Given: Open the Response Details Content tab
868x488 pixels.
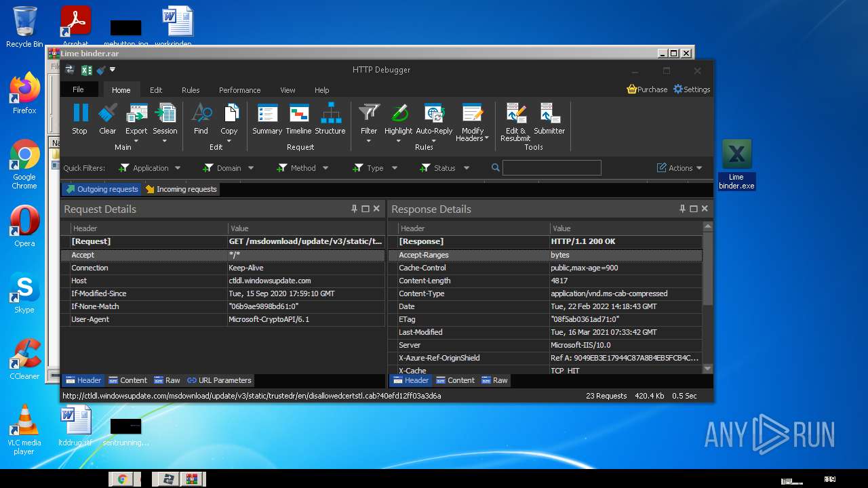Looking at the screenshot, I should [x=455, y=380].
